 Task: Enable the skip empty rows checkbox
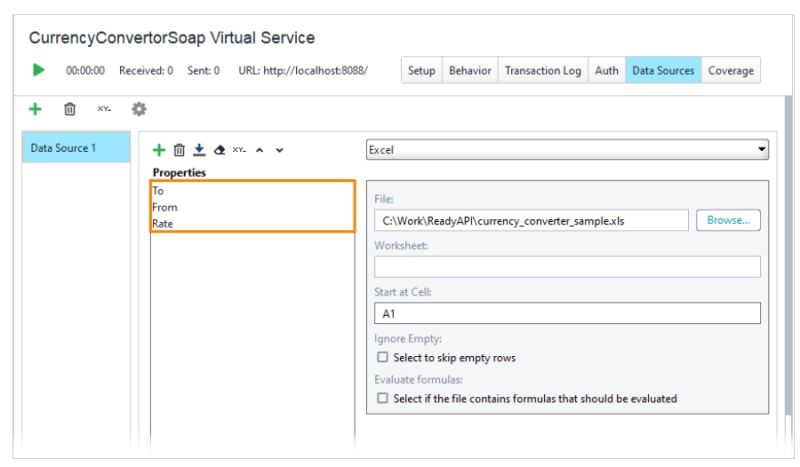click(383, 357)
